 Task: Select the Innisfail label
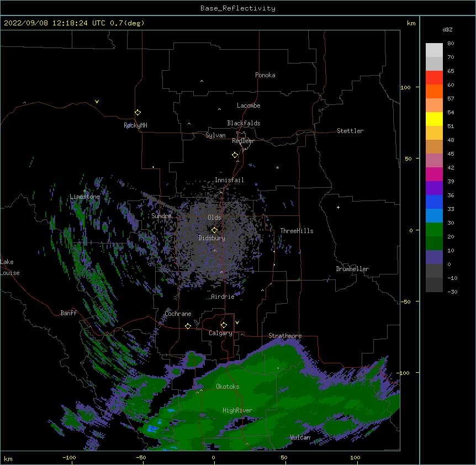click(x=229, y=180)
